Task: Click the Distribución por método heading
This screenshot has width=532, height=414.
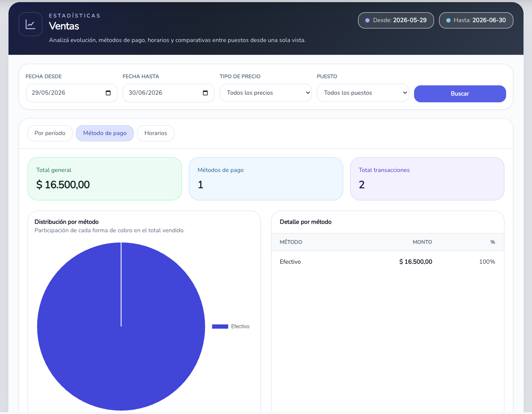Action: coord(67,222)
